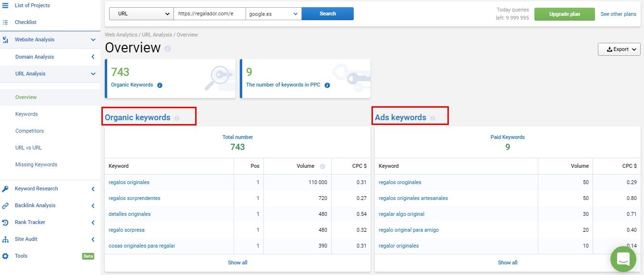Click the Keyword Research key icon
This screenshot has width=644, height=275.
(x=5, y=188)
